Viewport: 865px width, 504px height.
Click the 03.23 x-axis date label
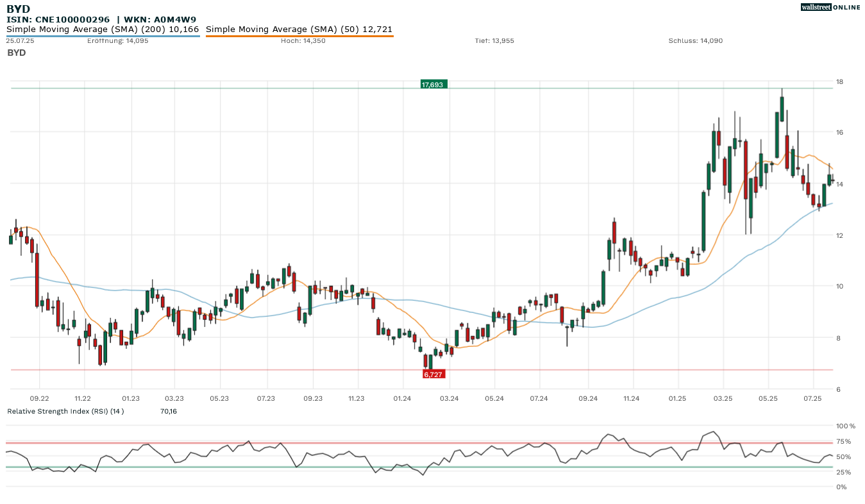point(174,398)
